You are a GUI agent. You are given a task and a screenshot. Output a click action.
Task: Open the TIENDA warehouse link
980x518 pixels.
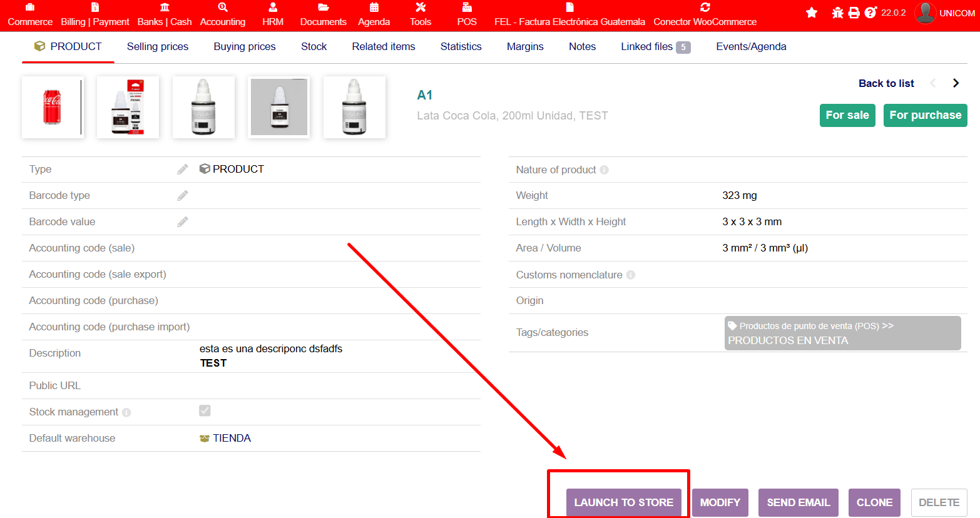232,439
